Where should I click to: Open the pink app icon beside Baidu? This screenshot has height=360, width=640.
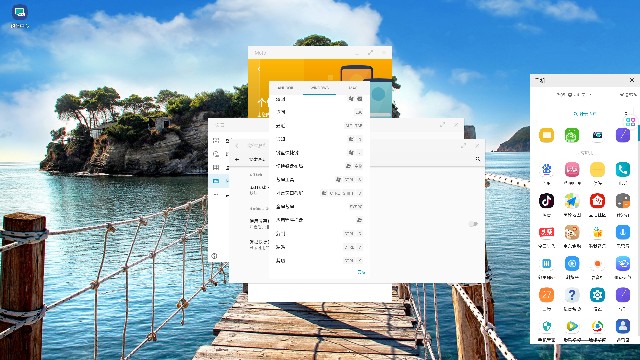point(572,169)
